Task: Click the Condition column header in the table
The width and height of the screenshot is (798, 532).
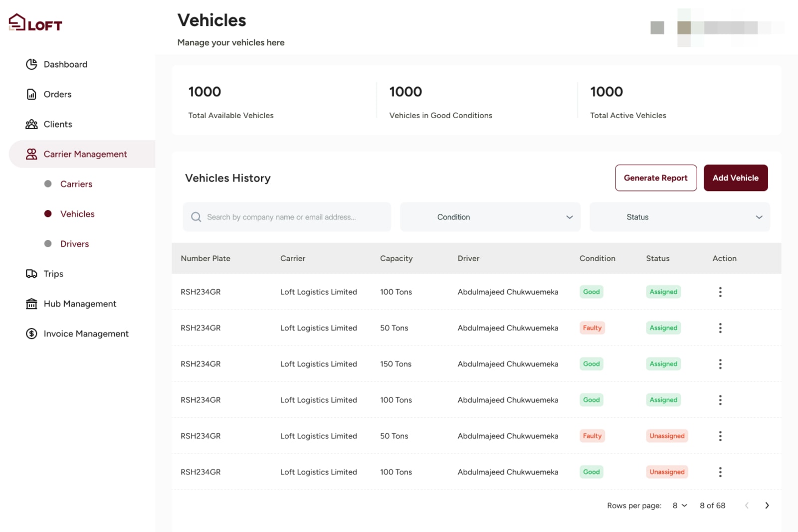Action: [598, 258]
